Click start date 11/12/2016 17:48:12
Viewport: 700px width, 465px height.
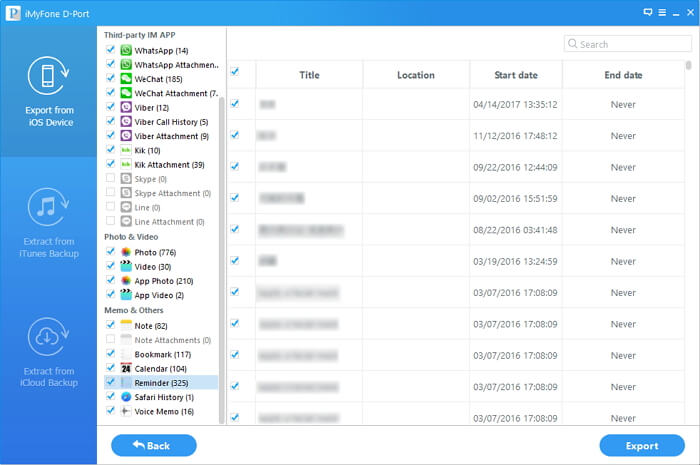(515, 136)
